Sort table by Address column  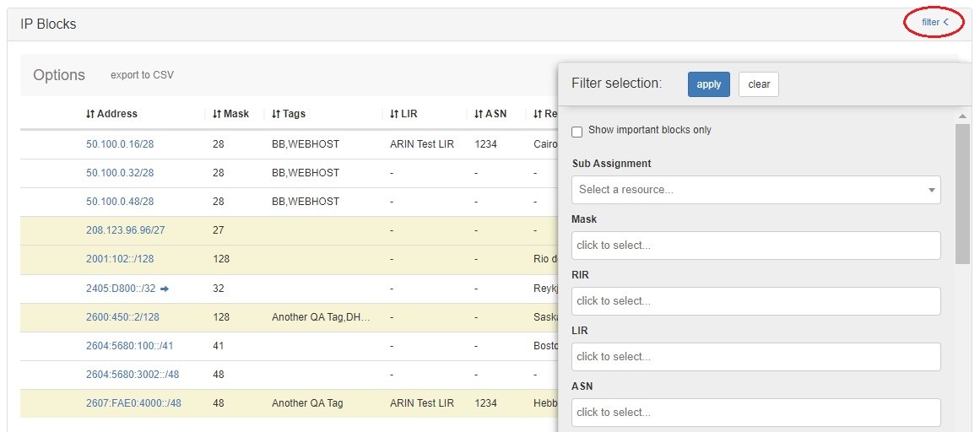(111, 114)
